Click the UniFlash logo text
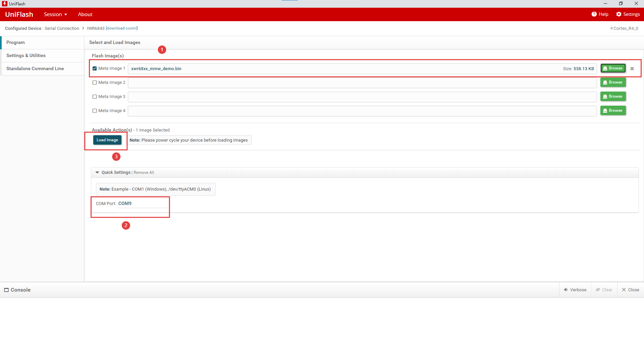This screenshot has height=349, width=644. [19, 14]
